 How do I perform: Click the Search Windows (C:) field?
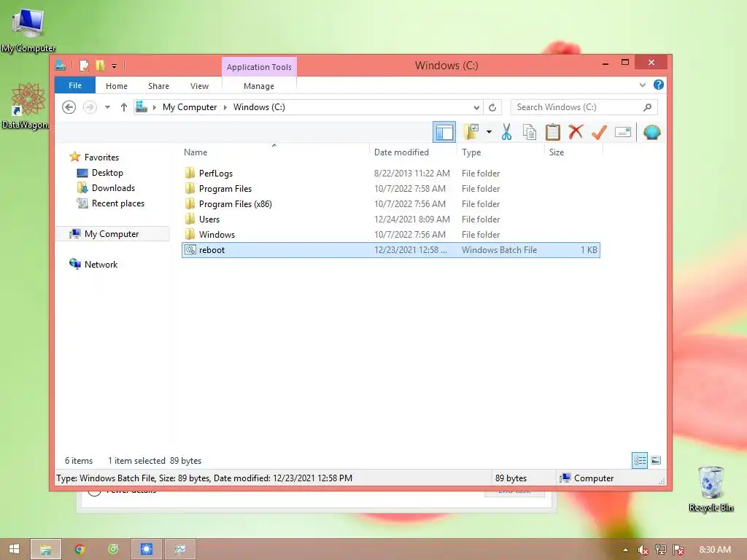coord(584,107)
